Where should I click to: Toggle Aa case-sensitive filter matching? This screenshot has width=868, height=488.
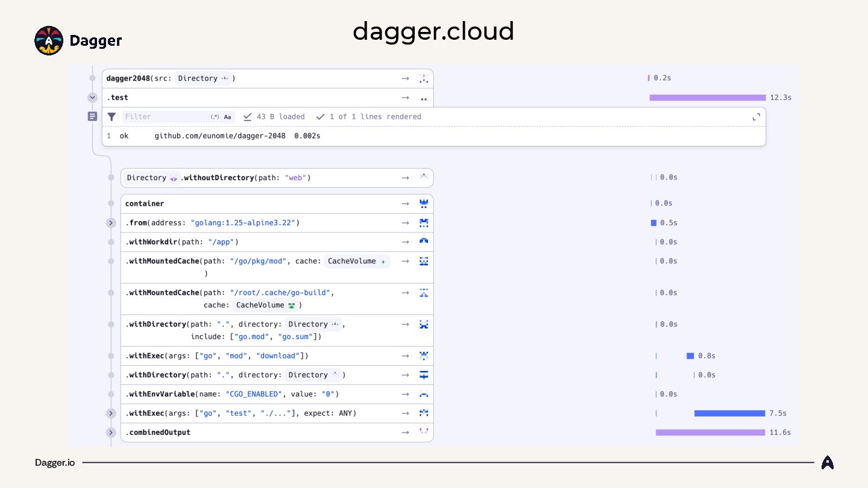point(227,117)
